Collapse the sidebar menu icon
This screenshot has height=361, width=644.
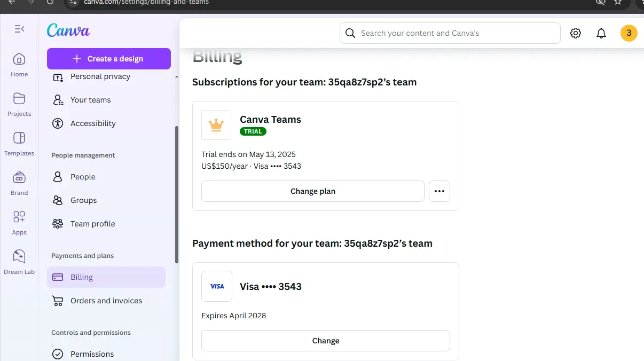(x=19, y=29)
